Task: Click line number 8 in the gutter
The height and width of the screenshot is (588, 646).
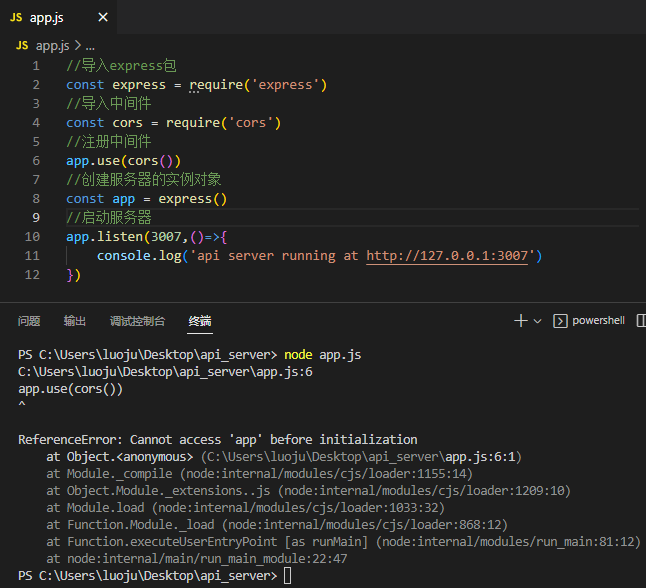Action: [x=36, y=199]
